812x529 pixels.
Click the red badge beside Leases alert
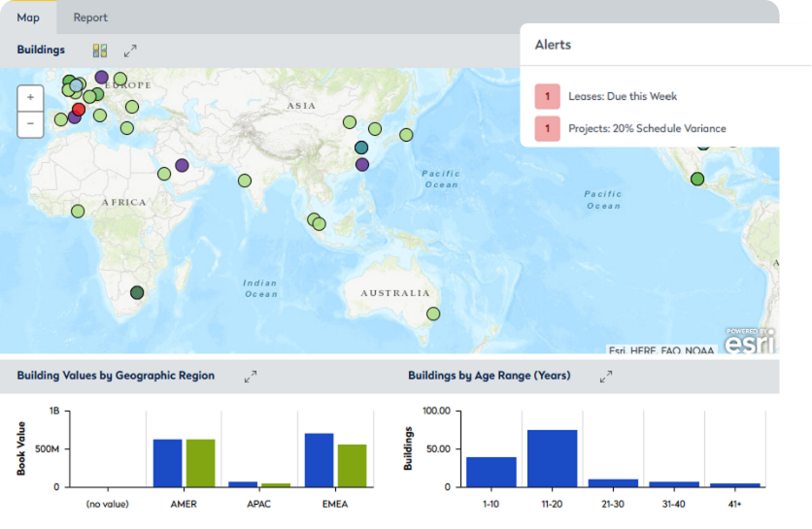(547, 96)
